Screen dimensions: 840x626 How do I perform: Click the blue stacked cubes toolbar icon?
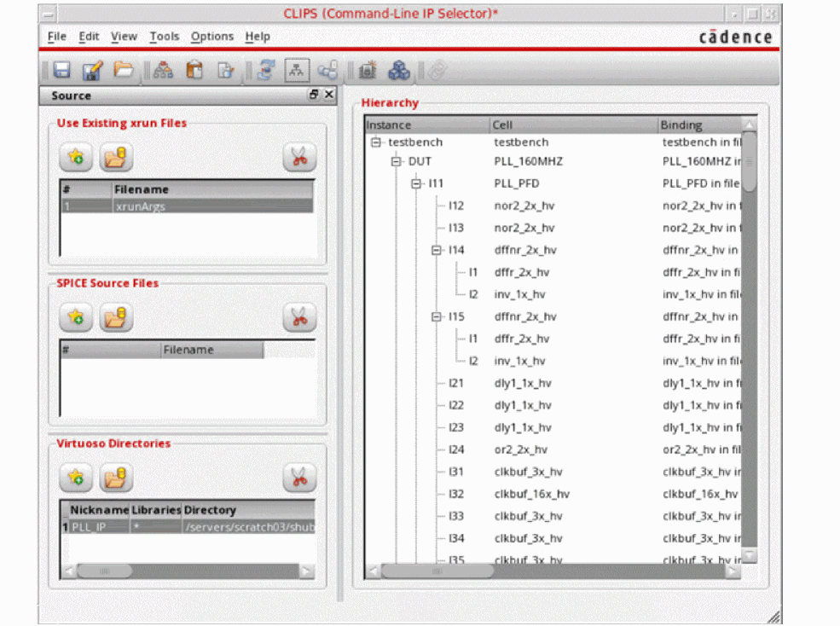(399, 71)
